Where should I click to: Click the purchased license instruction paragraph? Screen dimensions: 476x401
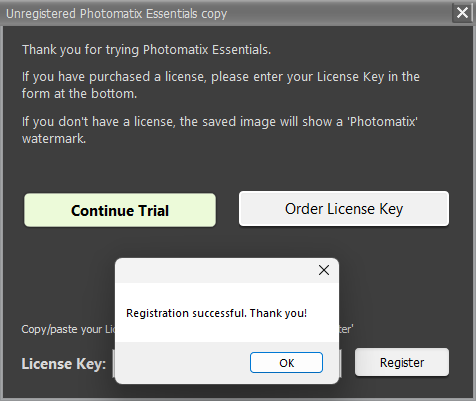click(x=220, y=85)
